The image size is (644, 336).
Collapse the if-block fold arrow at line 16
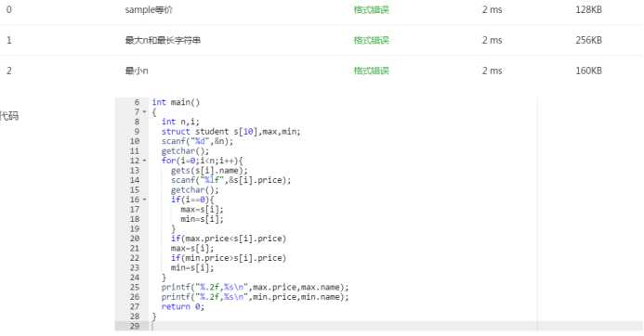click(x=145, y=200)
